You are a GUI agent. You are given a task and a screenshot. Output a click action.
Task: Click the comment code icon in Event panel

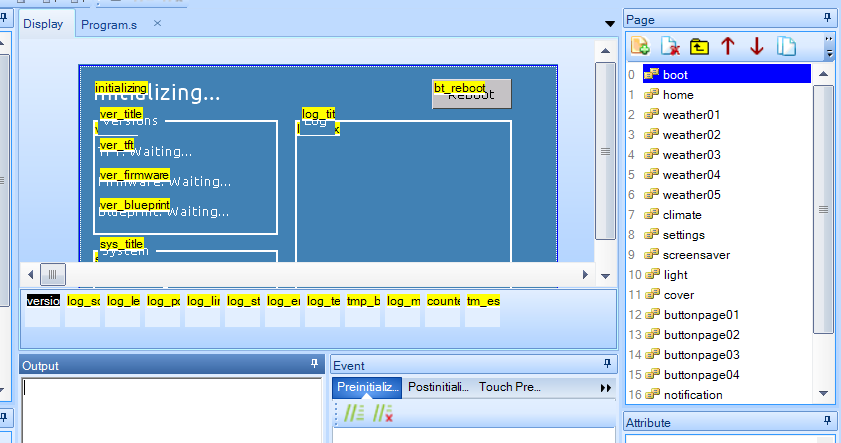pyautogui.click(x=354, y=412)
